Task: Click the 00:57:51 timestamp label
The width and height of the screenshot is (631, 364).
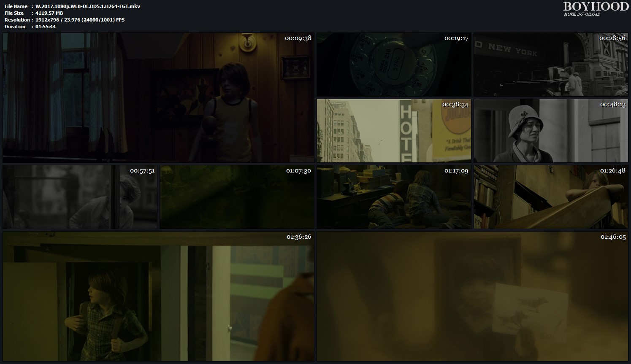Action: [x=142, y=171]
